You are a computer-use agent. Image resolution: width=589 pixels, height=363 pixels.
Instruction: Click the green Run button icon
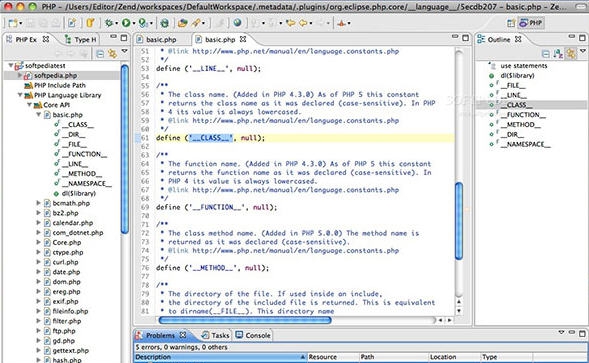click(x=126, y=23)
